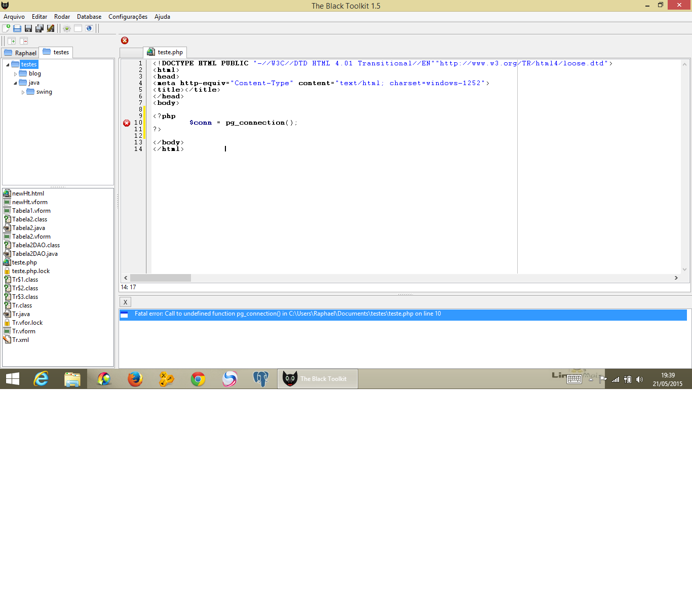Open a file via the open toolbar icon
The height and width of the screenshot is (616, 692).
16,28
